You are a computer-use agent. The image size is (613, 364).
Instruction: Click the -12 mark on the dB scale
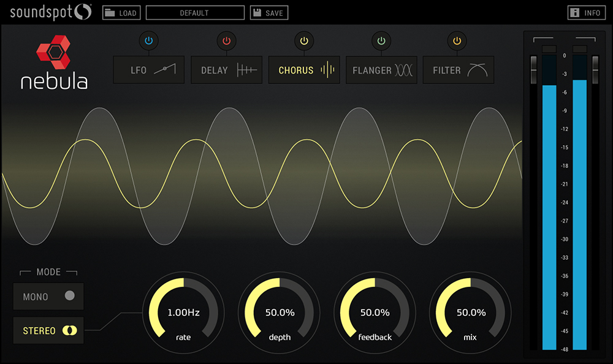tap(565, 129)
